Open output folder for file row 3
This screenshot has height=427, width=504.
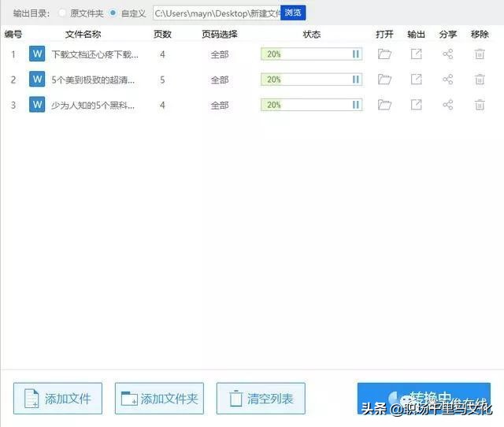[x=384, y=105]
